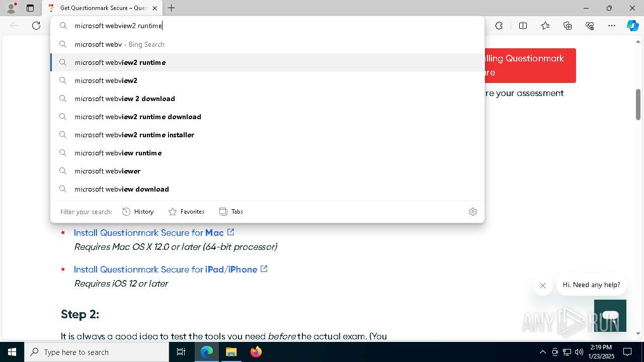Screen dimensions: 644x362
Task: Select the 'microsoft webview2' suggestion
Action: point(267,80)
